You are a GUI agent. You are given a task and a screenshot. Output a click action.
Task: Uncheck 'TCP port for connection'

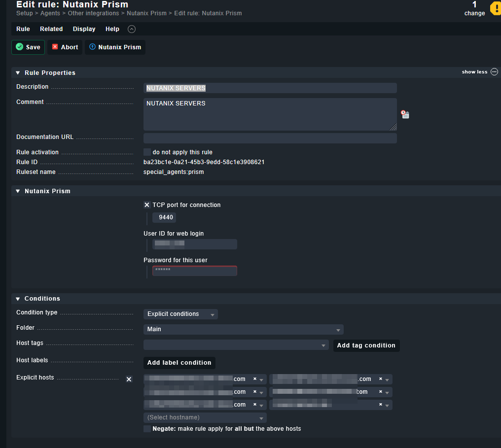(x=146, y=205)
